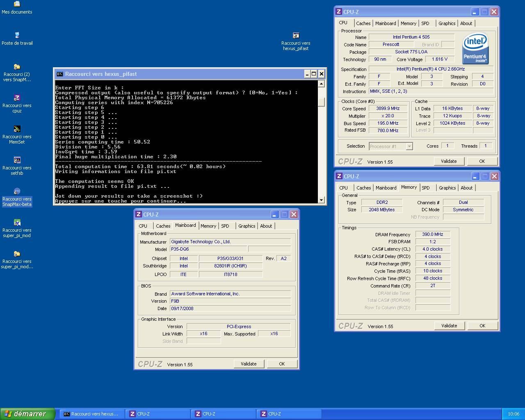This screenshot has height=420, width=525.
Task: Open Graphics tab in Memory window
Action: [447, 188]
